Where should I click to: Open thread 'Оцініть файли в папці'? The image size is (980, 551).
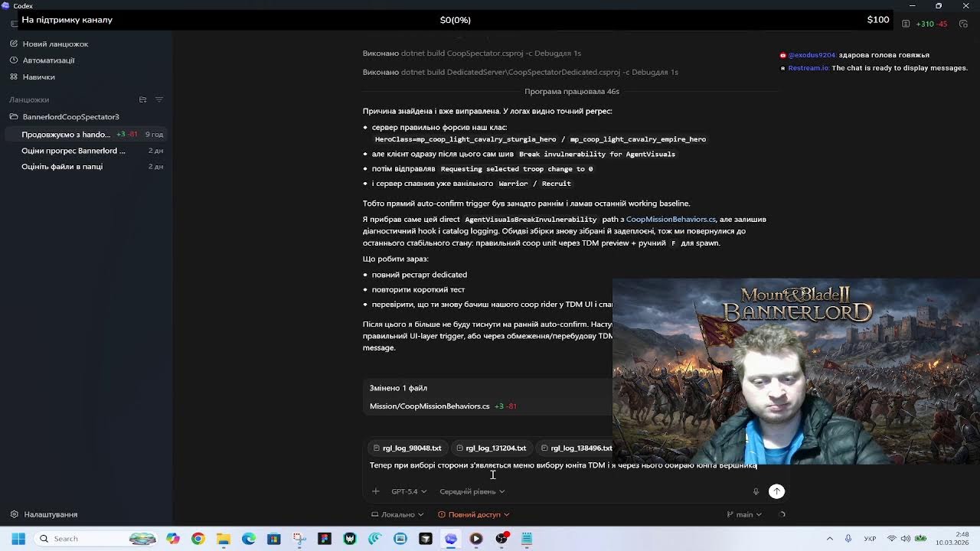tap(86, 166)
